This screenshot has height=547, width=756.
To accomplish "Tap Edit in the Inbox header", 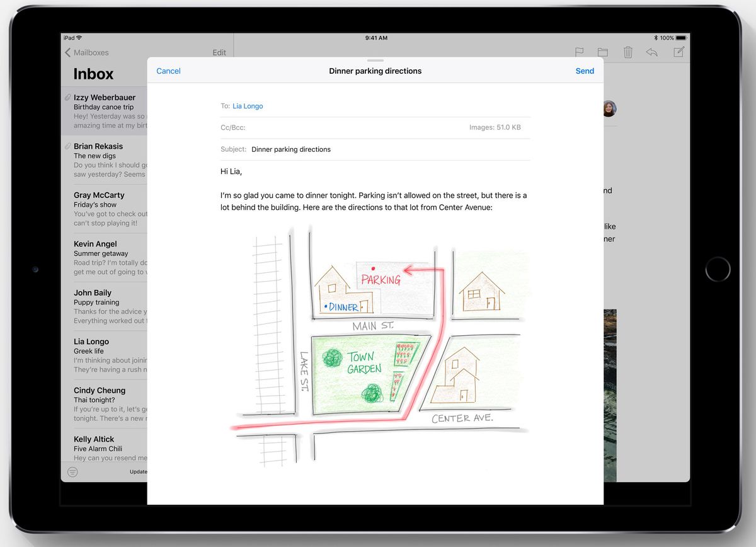I will pyautogui.click(x=219, y=53).
